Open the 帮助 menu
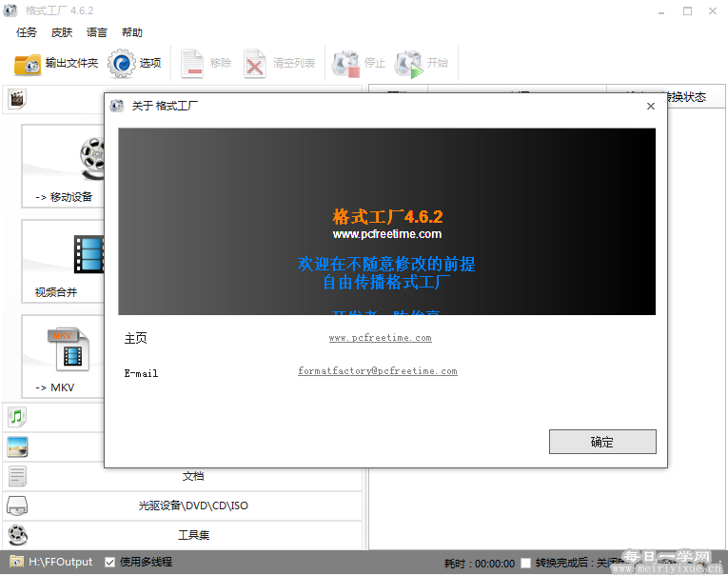 point(132,32)
